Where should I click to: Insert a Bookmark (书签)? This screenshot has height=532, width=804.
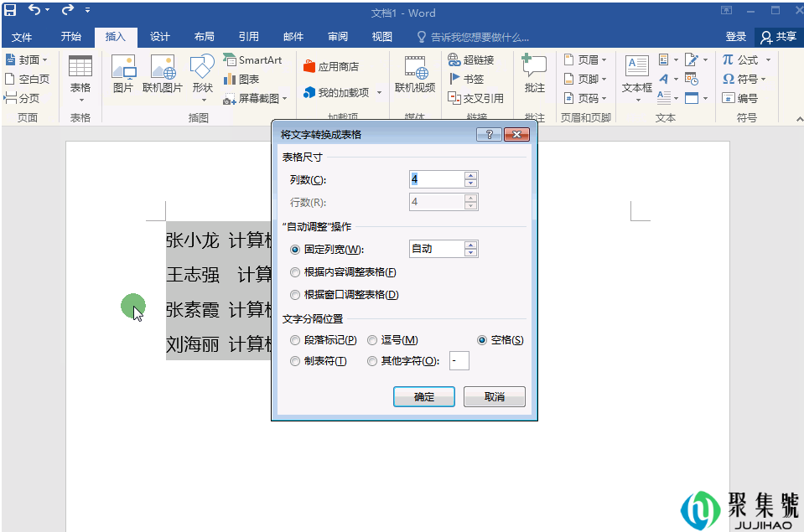pos(466,79)
